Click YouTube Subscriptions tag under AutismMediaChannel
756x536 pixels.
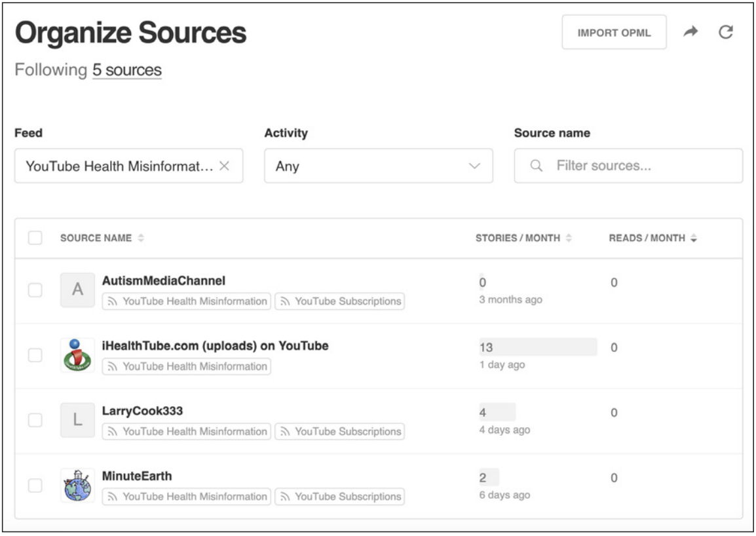pos(339,301)
